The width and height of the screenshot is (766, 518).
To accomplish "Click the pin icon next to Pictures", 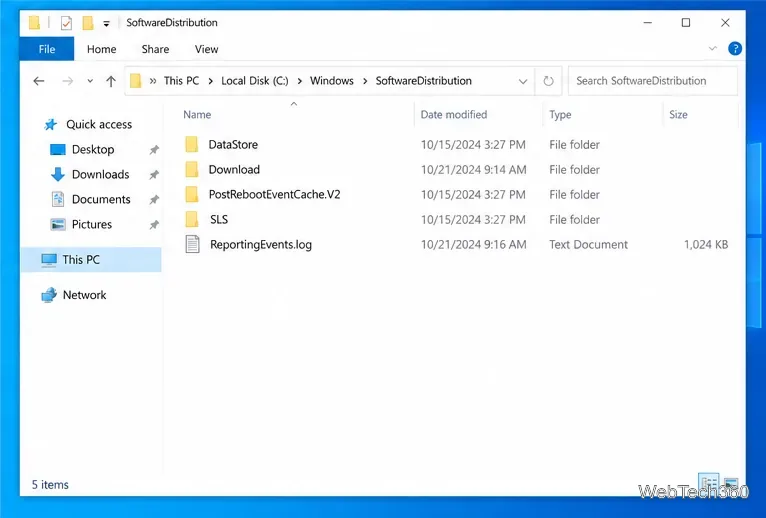I will click(154, 224).
